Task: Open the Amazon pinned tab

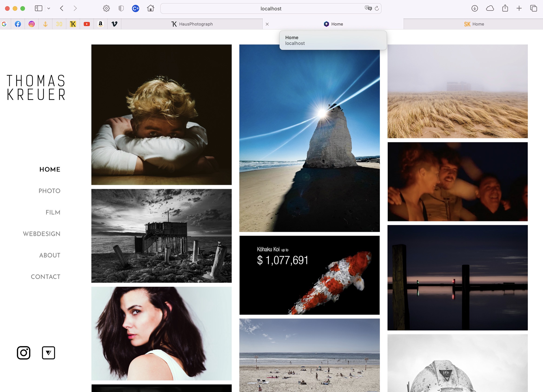Action: point(101,24)
